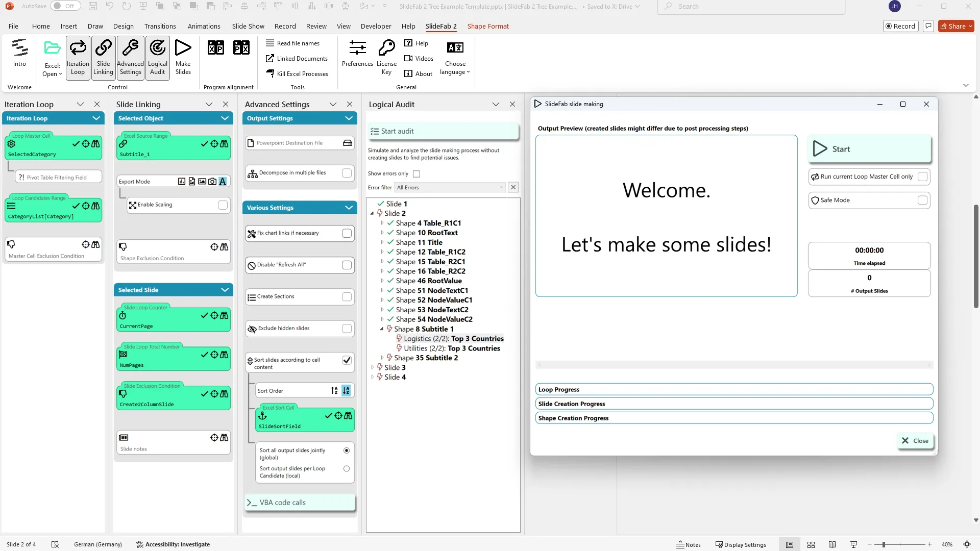
Task: Open the Insert ribbon tab
Action: [x=68, y=26]
